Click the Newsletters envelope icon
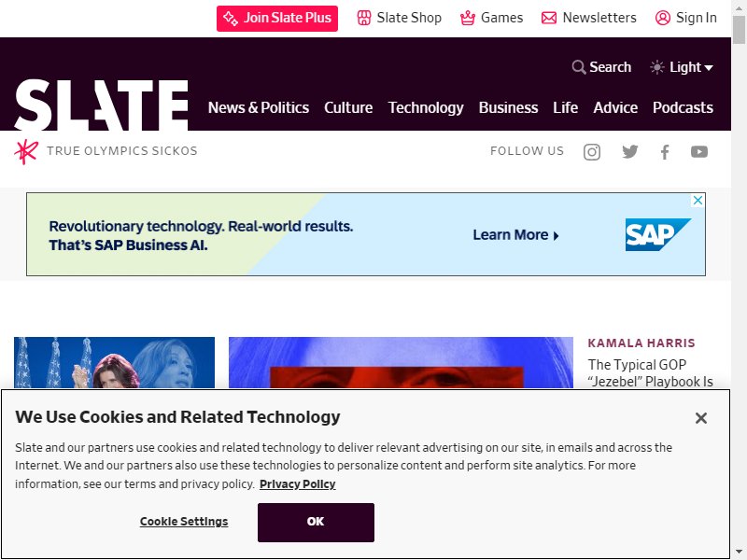 click(549, 18)
